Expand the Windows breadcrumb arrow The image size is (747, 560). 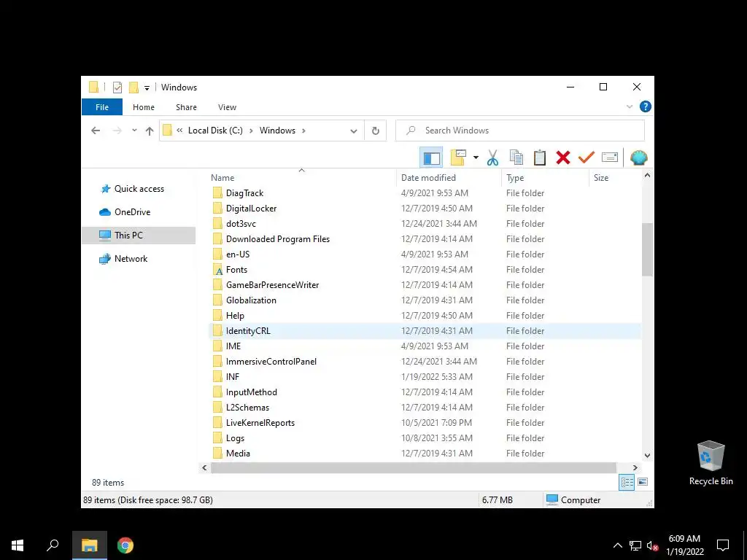303,131
